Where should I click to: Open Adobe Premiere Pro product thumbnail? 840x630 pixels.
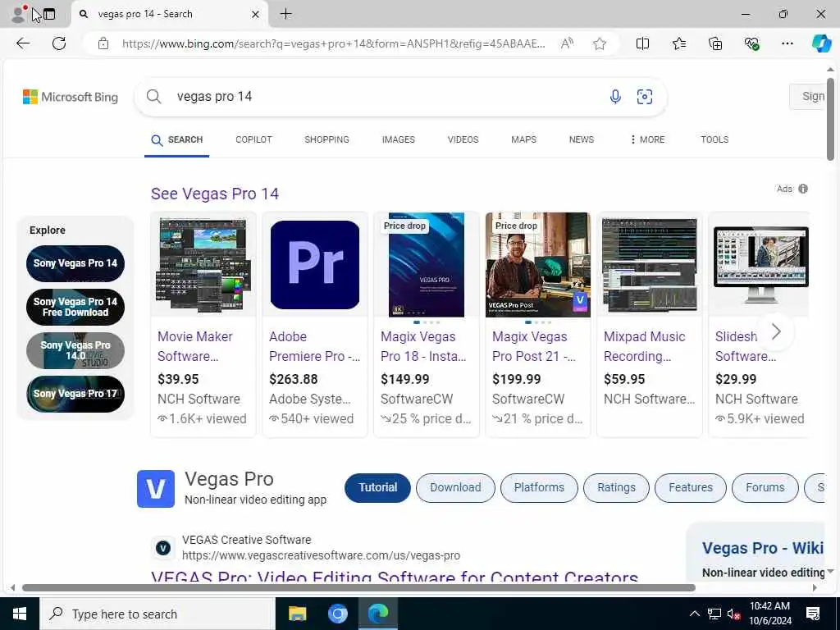pyautogui.click(x=315, y=265)
